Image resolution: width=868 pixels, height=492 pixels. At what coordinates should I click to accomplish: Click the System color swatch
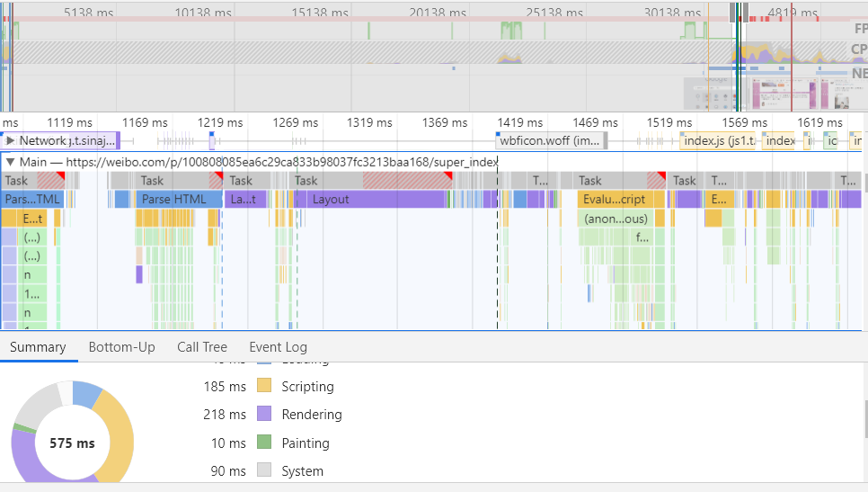click(x=264, y=470)
